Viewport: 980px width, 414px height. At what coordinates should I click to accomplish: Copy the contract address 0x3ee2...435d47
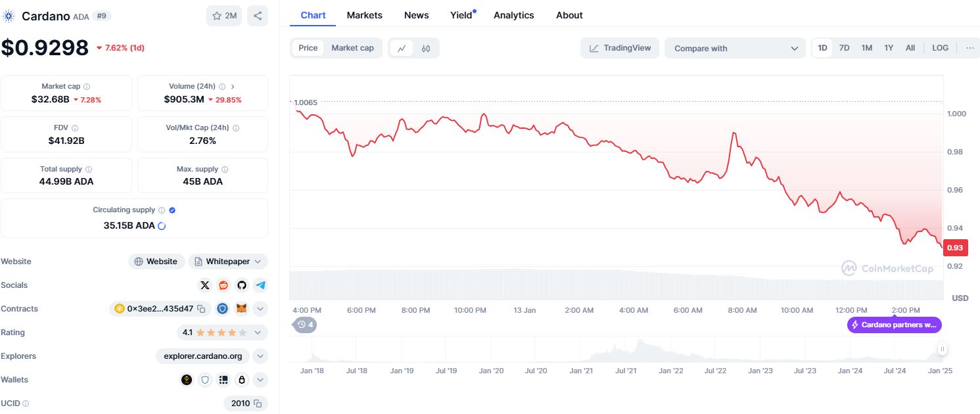[202, 309]
